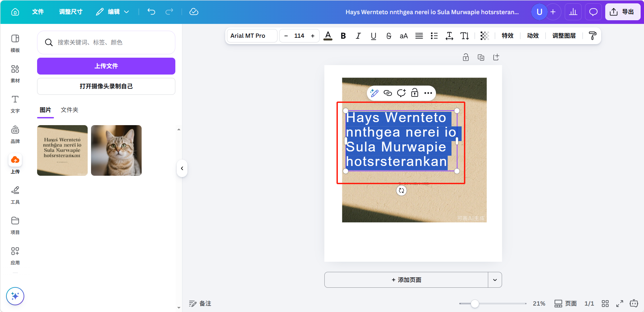
Task: Expand the add page options arrow
Action: pos(495,280)
